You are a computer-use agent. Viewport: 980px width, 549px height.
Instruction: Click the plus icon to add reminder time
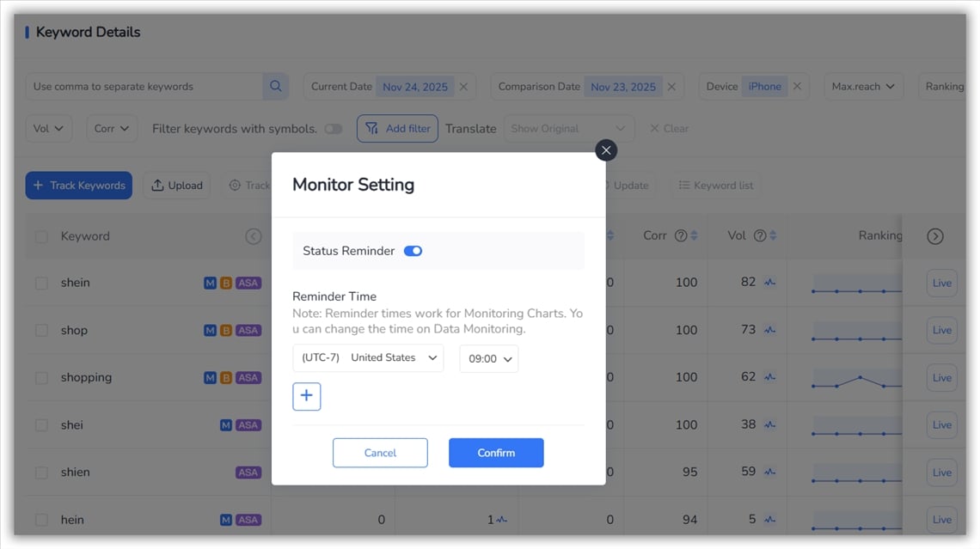tap(307, 396)
